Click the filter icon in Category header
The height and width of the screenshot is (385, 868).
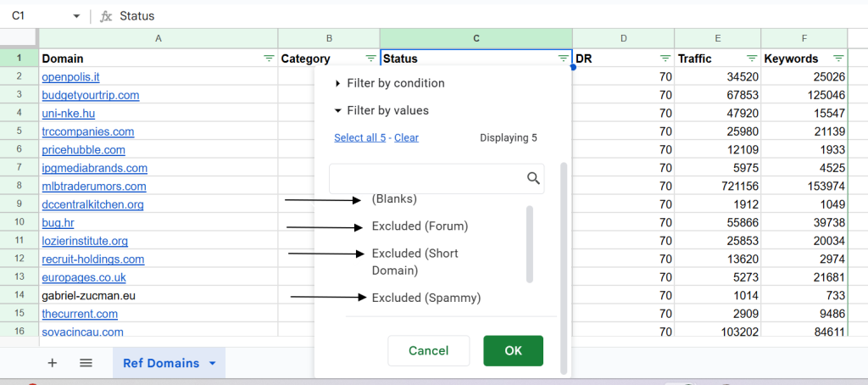point(370,59)
